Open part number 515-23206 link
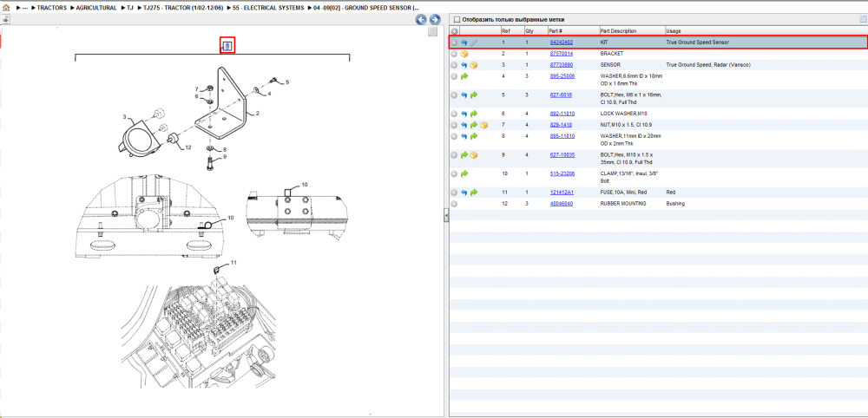Viewport: 868px width, 418px height. coord(562,173)
